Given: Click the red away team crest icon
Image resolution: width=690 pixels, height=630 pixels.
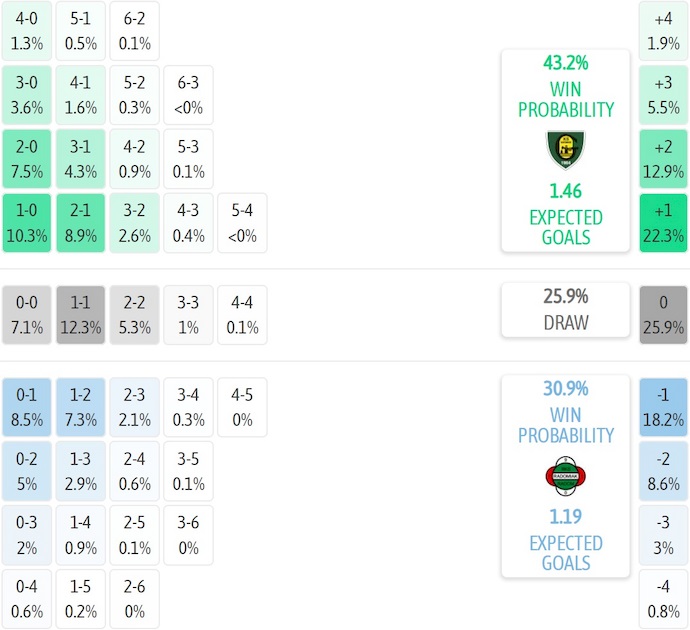Looking at the screenshot, I should 566,476.
